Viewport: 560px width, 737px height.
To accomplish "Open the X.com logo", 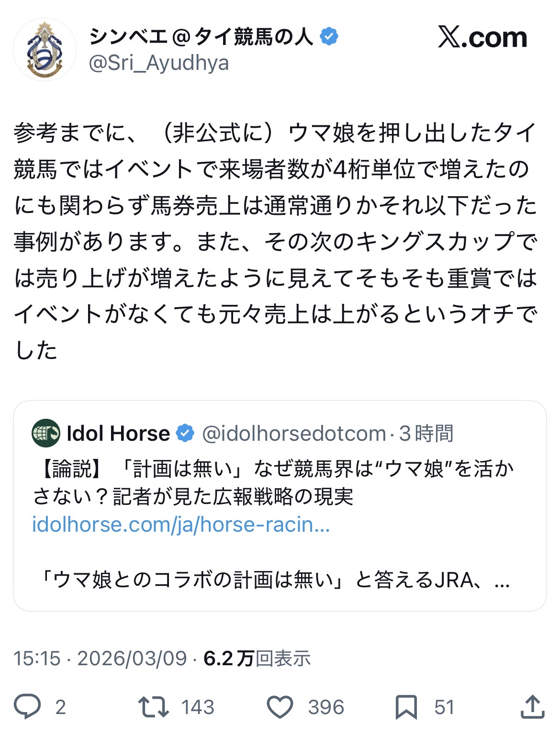I will [482, 37].
